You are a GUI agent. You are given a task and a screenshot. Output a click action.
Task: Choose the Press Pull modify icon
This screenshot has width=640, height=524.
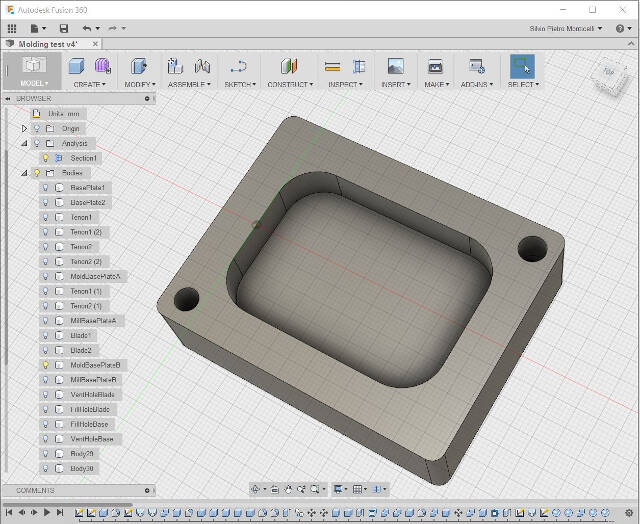[139, 66]
